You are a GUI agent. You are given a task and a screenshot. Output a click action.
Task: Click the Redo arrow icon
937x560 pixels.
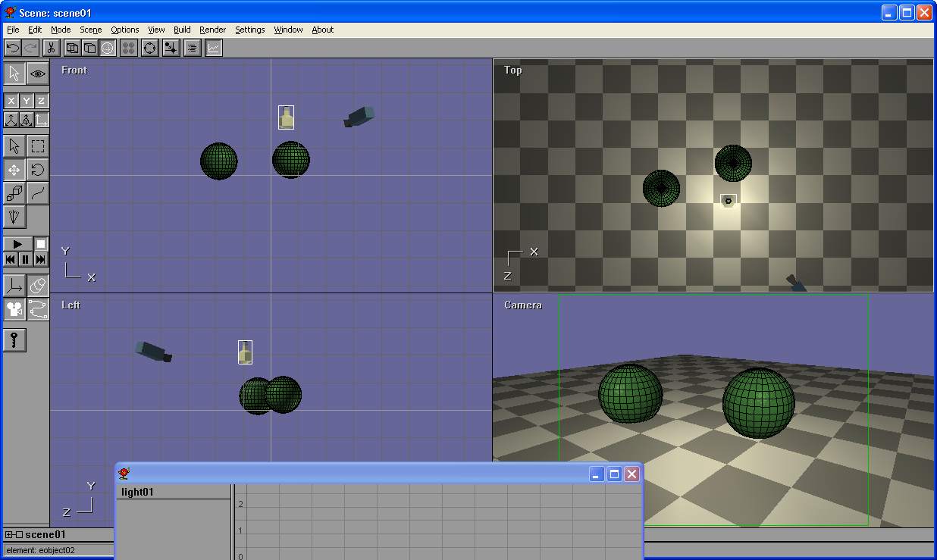[x=30, y=48]
